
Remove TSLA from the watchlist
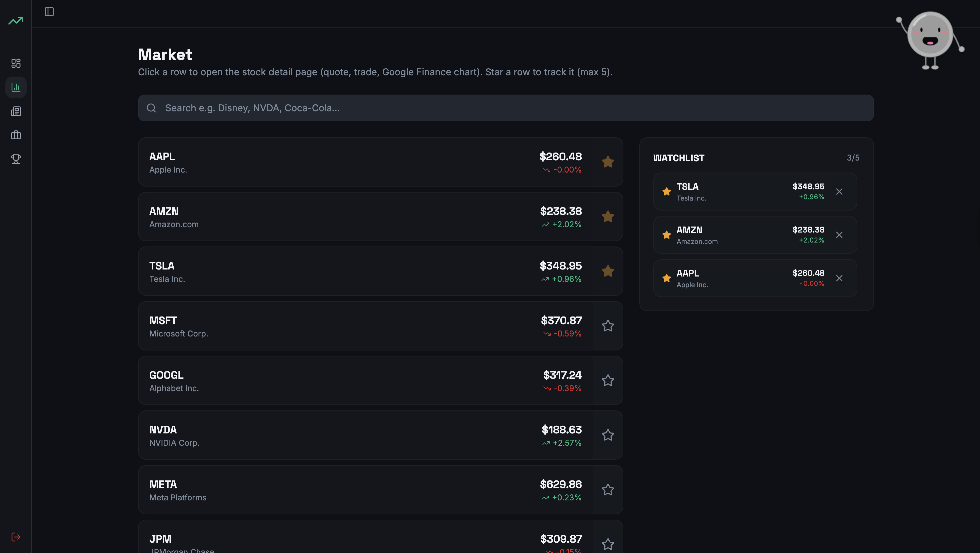(x=839, y=192)
